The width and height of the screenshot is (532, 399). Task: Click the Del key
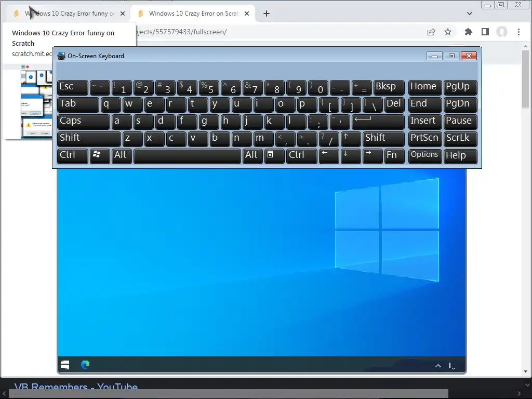(395, 104)
